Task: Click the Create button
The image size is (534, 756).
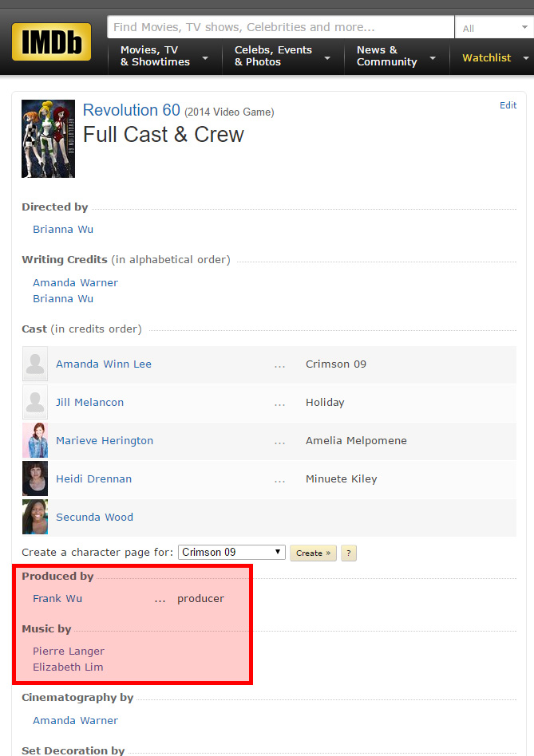Action: [x=313, y=553]
